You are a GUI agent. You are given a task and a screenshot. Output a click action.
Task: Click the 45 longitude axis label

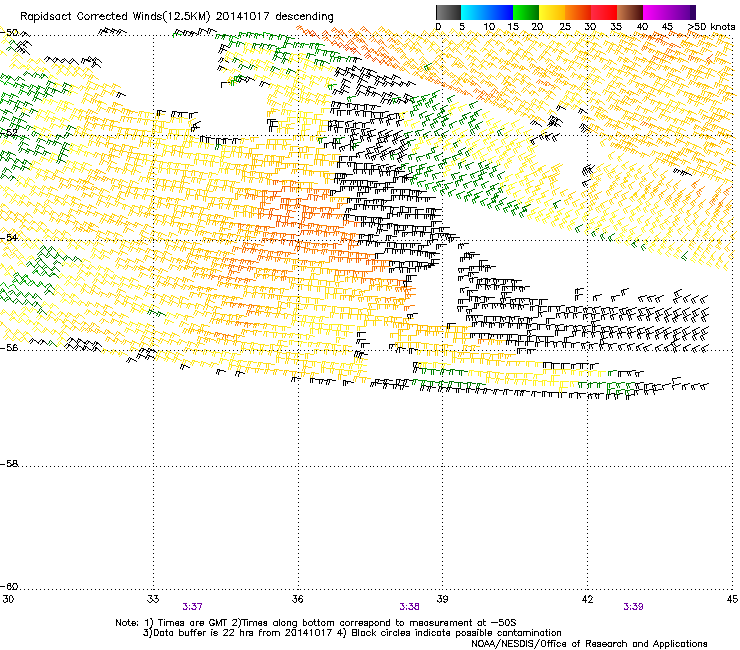pyautogui.click(x=732, y=599)
